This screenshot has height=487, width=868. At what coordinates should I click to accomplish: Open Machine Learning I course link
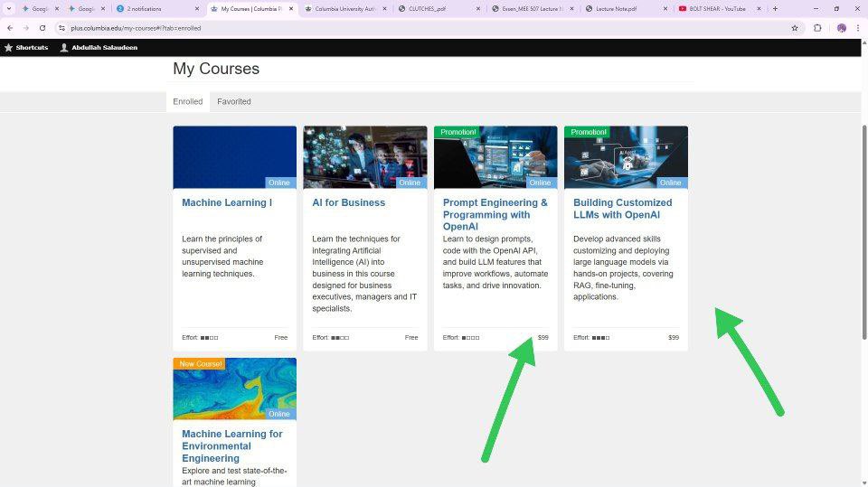coord(226,202)
